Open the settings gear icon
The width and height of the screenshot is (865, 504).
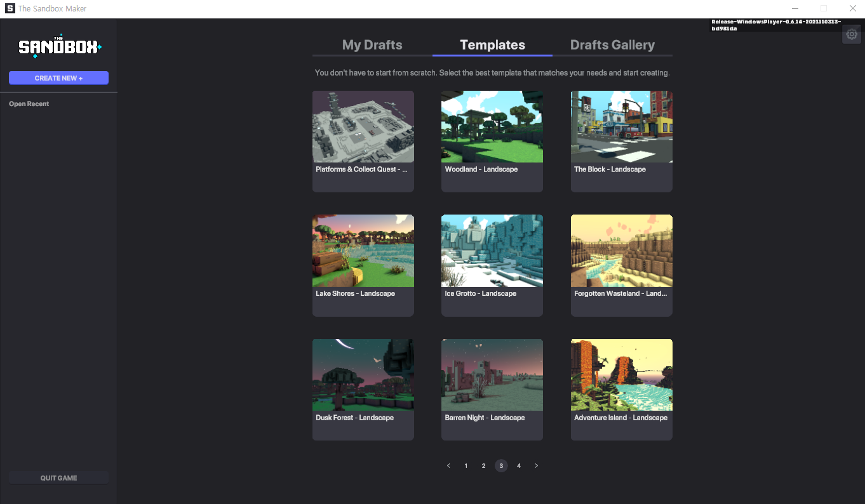point(852,34)
